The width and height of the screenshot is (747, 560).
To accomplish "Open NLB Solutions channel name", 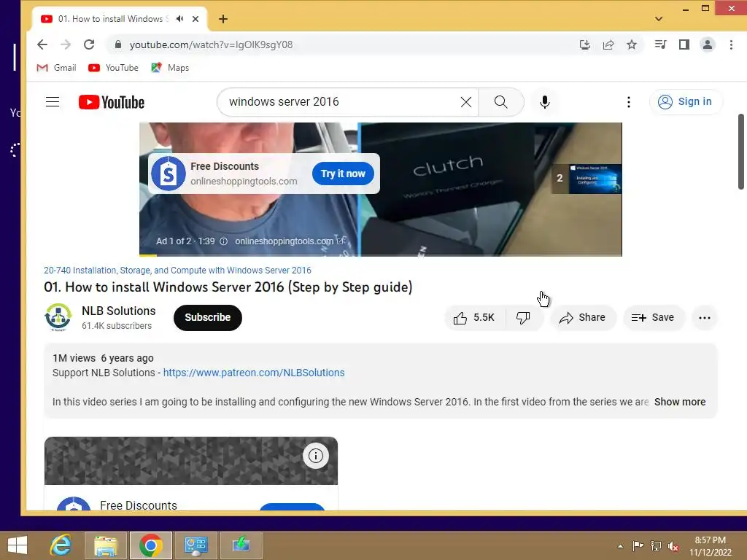I will pyautogui.click(x=119, y=311).
